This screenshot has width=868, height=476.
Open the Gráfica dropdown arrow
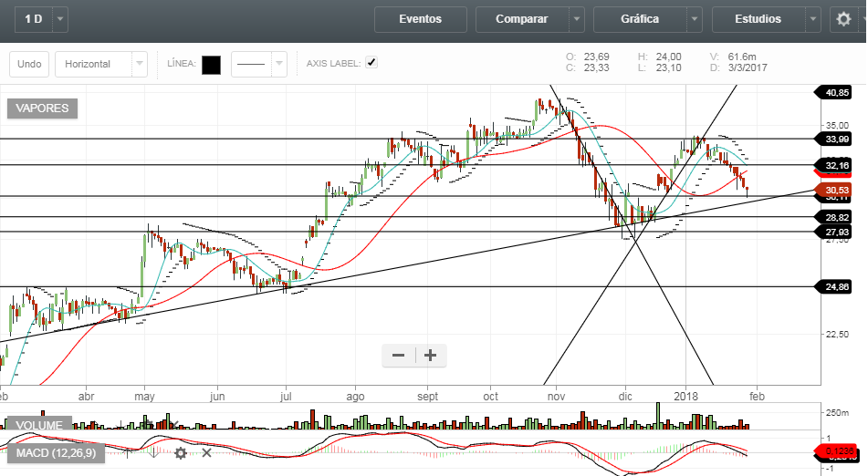tap(695, 19)
